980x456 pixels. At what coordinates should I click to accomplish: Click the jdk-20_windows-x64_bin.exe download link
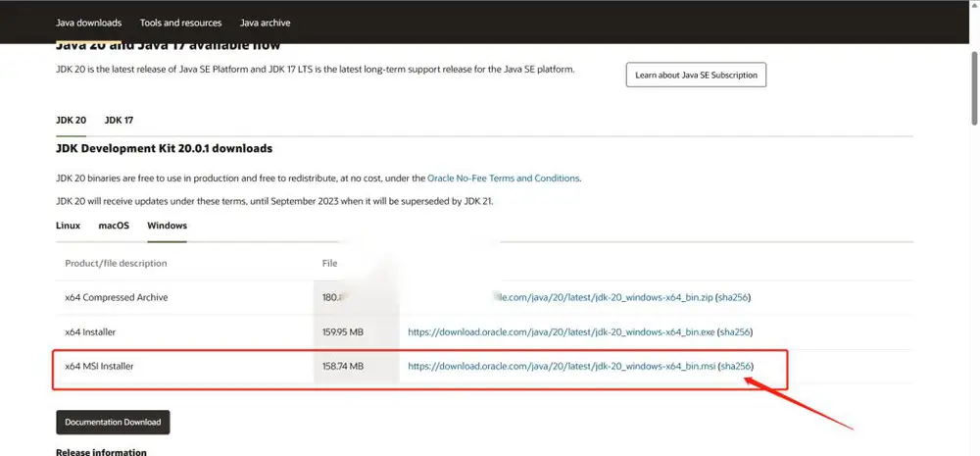561,332
